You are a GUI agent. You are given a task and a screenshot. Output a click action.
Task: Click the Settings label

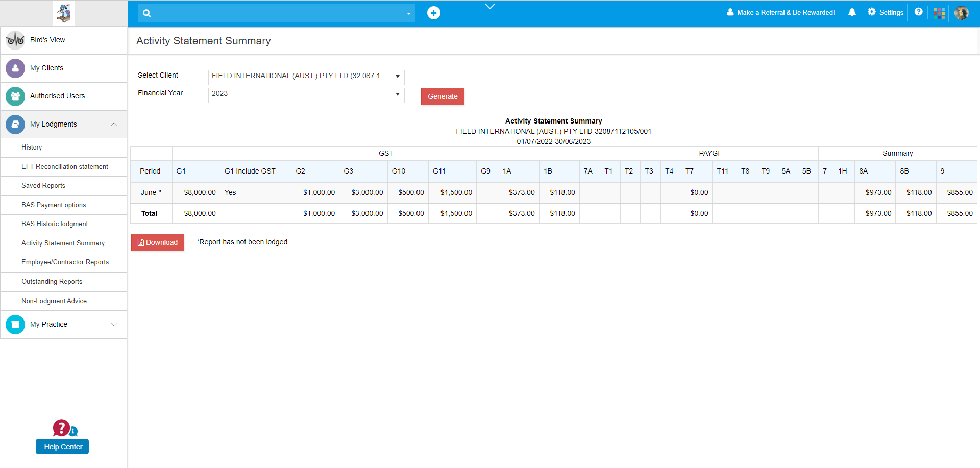coord(891,12)
